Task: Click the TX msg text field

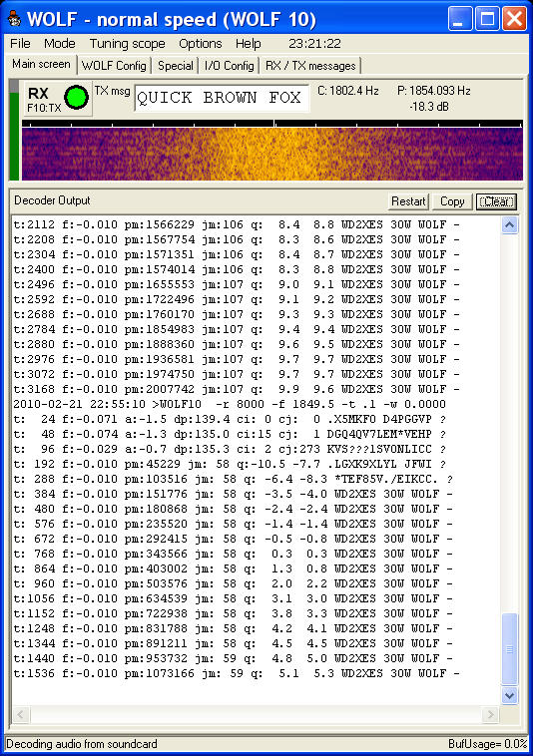Action: click(222, 98)
